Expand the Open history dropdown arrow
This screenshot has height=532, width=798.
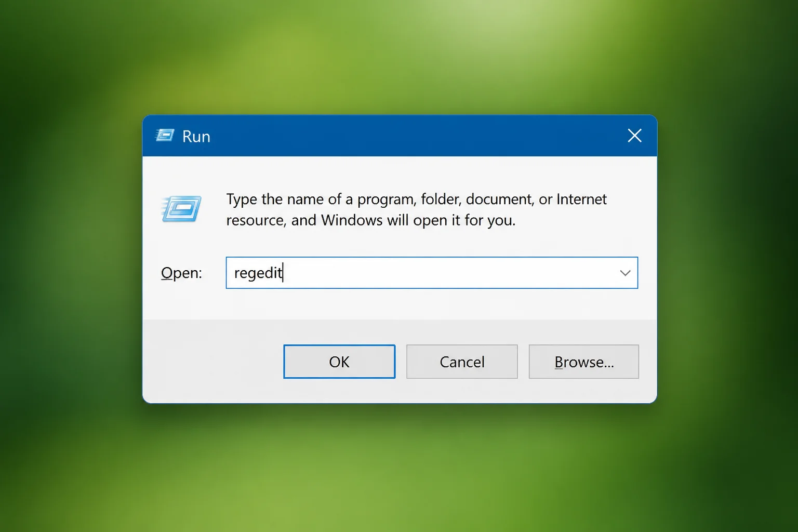625,273
